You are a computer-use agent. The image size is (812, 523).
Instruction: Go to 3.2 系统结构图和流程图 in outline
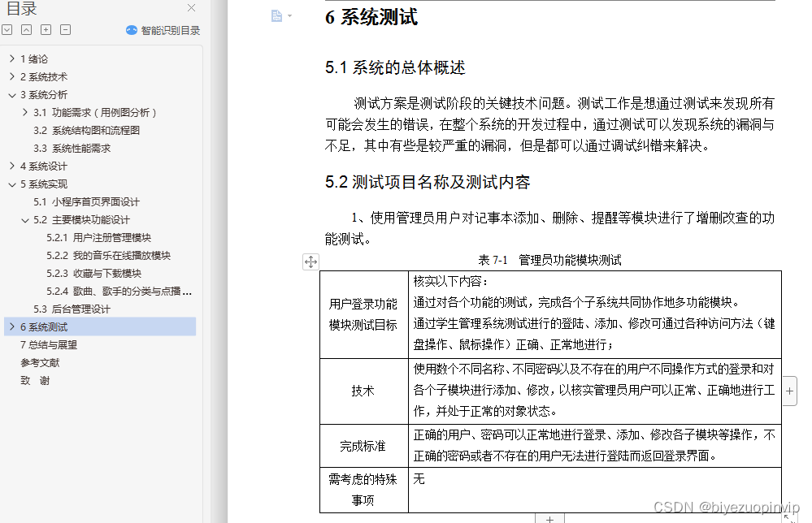(86, 131)
